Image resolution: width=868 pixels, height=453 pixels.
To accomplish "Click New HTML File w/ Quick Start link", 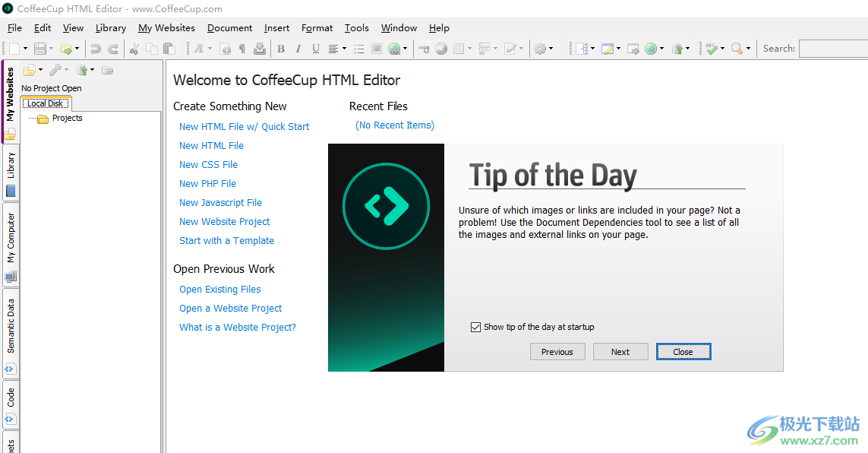I will 244,127.
